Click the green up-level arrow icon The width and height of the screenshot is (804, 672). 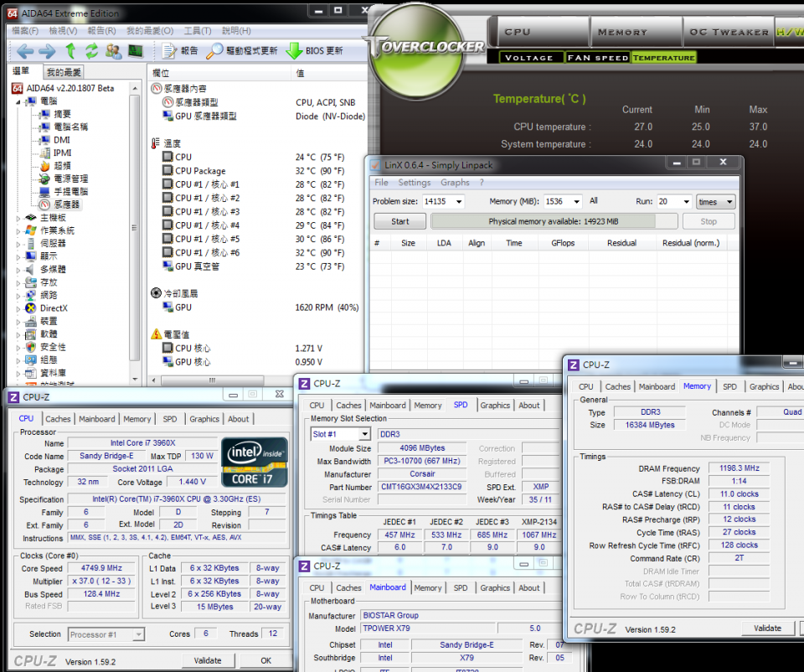pos(71,51)
